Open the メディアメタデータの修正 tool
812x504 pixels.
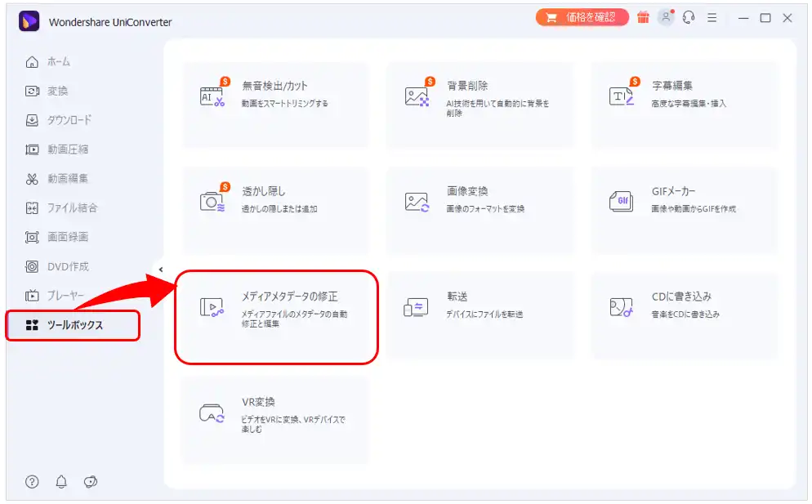[276, 316]
